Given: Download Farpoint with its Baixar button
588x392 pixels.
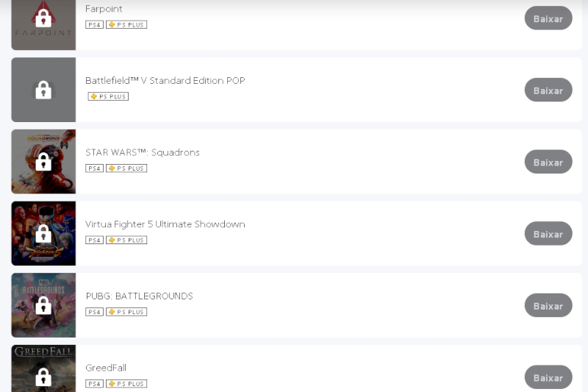Looking at the screenshot, I should [548, 18].
